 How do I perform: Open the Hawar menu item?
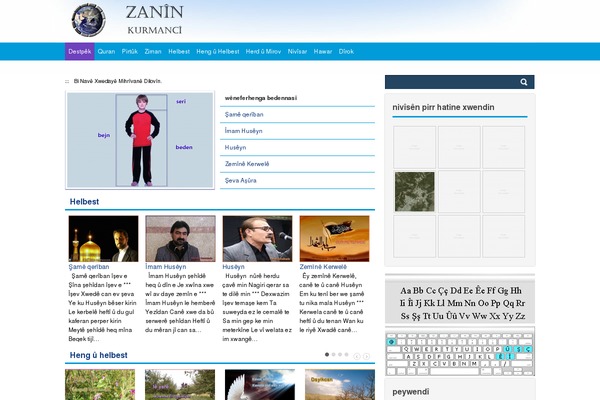[x=323, y=51]
